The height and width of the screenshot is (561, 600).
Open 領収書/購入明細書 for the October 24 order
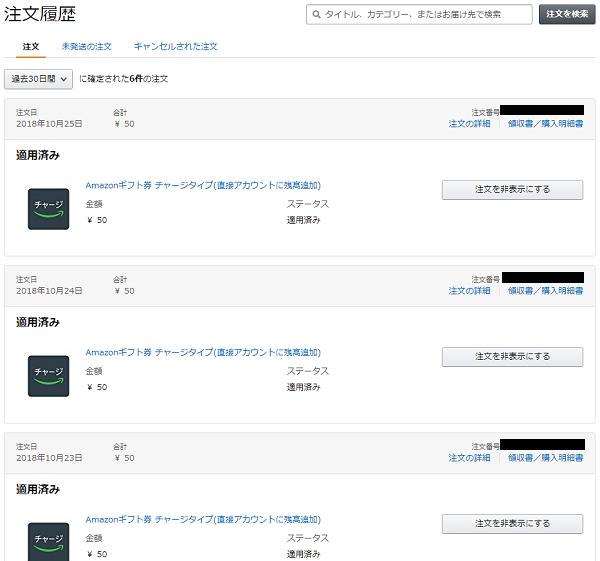(546, 291)
